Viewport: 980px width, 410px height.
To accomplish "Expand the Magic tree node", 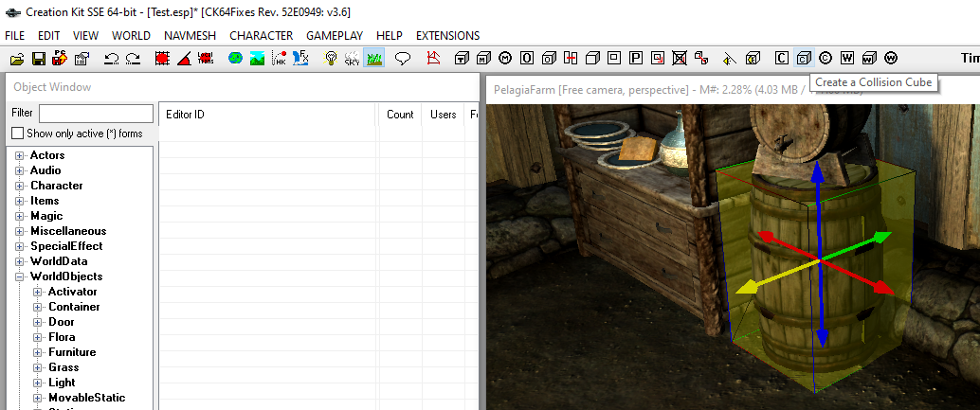I will click(x=19, y=217).
